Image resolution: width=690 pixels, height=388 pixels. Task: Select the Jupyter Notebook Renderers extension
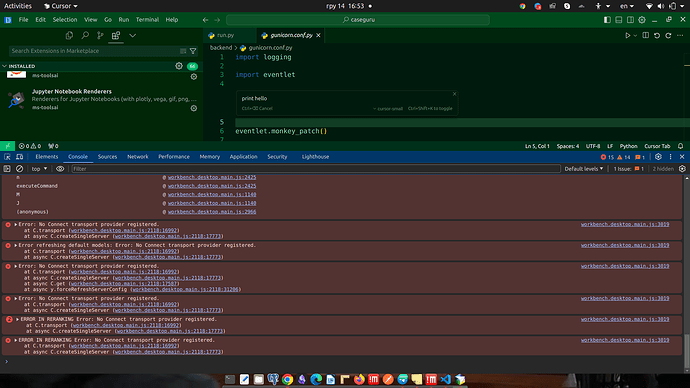click(101, 99)
